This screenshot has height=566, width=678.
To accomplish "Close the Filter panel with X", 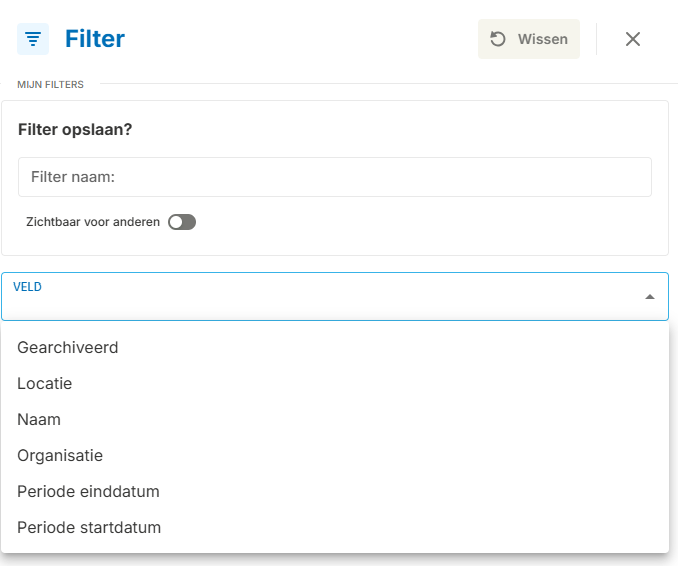I will [x=633, y=39].
